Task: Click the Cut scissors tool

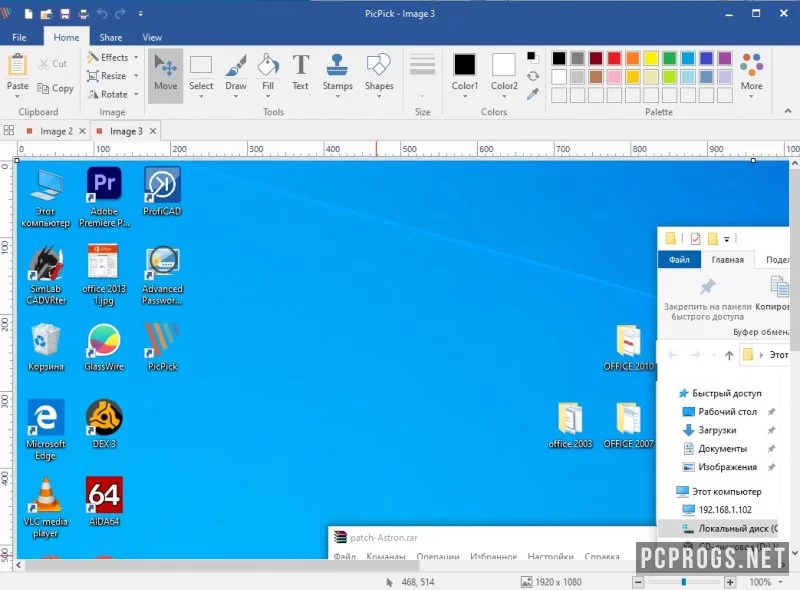Action: (53, 64)
